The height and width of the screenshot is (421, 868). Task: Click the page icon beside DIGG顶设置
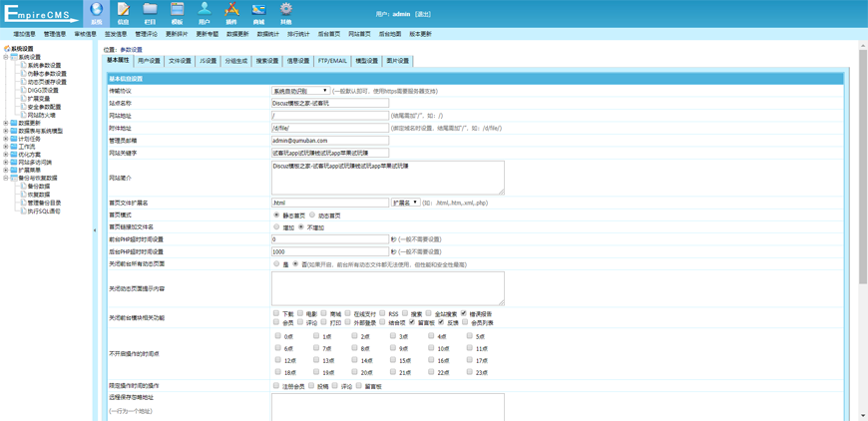[x=23, y=90]
